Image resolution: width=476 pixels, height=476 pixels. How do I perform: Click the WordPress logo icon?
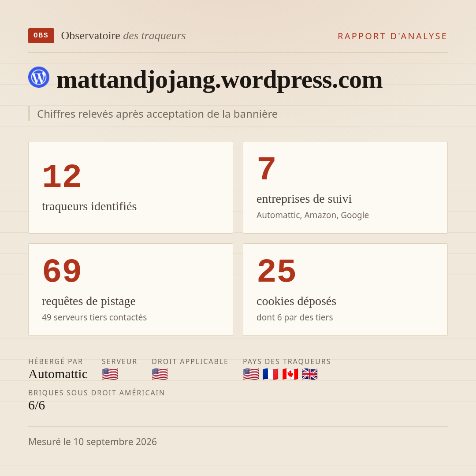39,77
